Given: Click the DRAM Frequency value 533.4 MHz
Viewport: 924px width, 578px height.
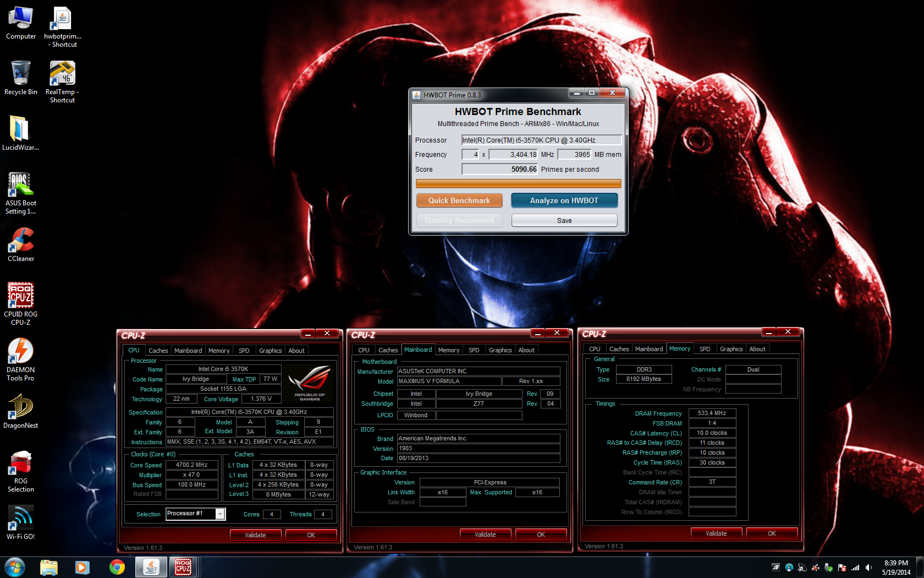Looking at the screenshot, I should 712,413.
